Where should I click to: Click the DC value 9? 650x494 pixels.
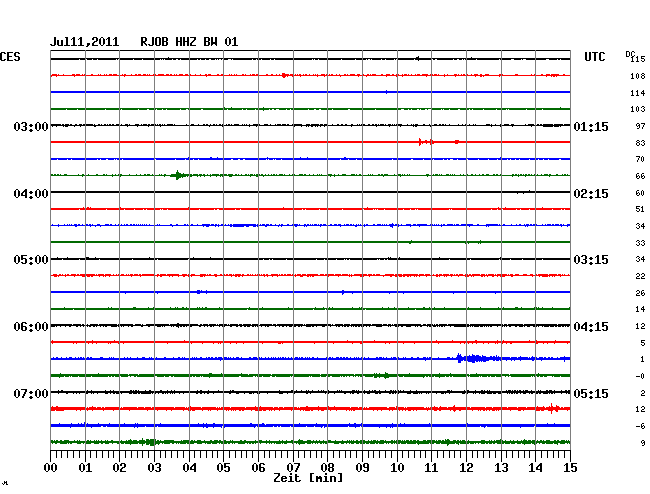[x=643, y=443]
